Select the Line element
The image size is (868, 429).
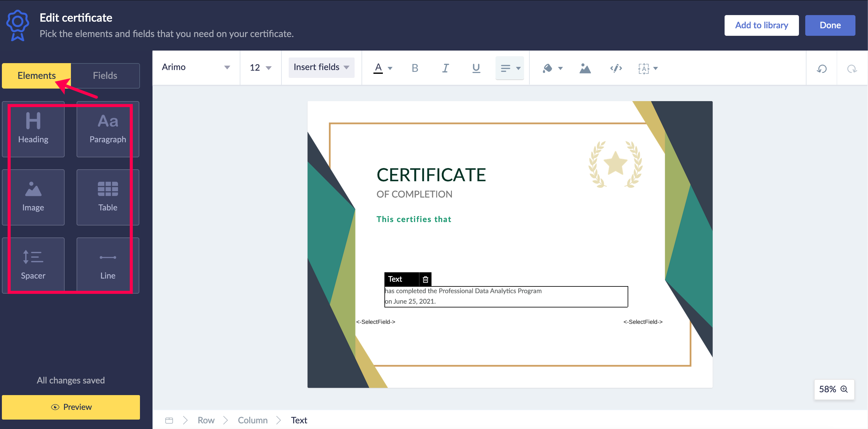point(108,265)
